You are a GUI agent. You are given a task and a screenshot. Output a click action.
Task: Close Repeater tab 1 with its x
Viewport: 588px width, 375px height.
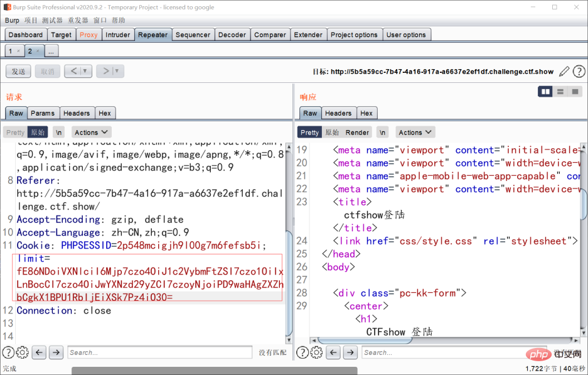coord(18,51)
